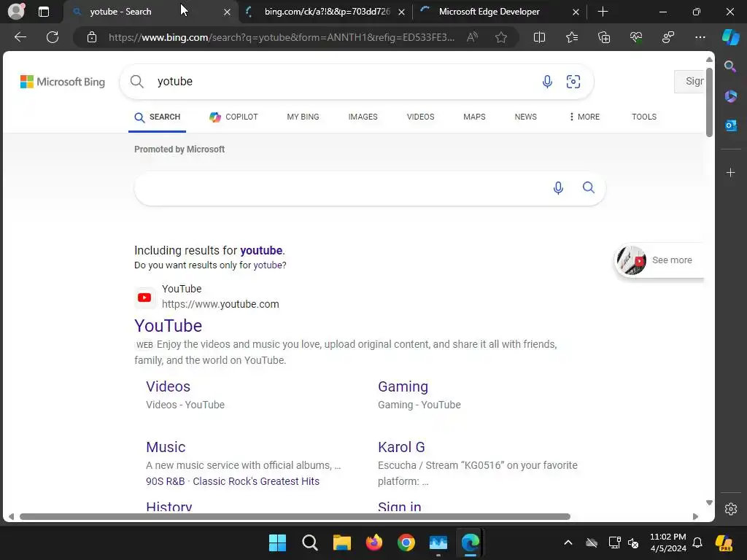This screenshot has width=747, height=560.
Task: Open the TOOLS search options
Action: point(644,117)
